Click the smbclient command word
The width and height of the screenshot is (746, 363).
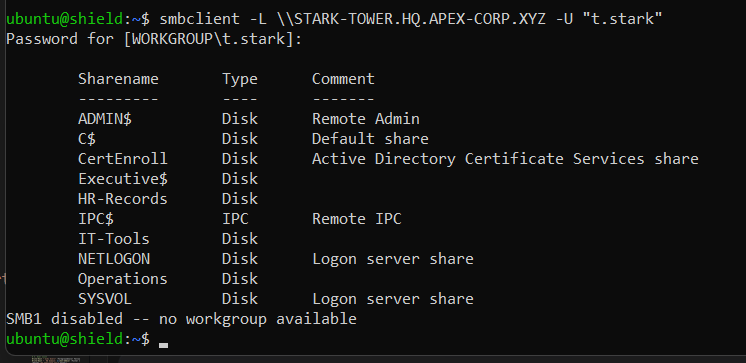pyautogui.click(x=199, y=19)
